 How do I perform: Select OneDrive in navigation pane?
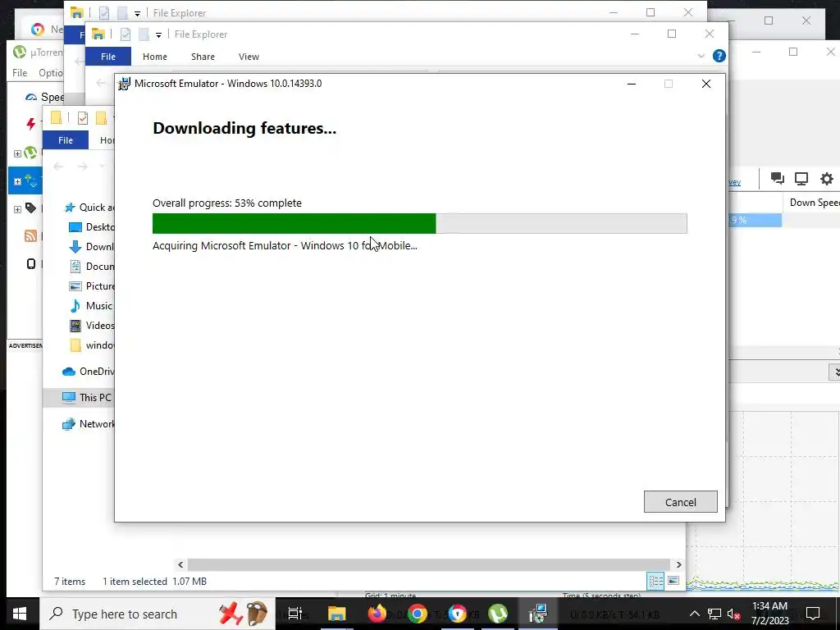tap(88, 372)
